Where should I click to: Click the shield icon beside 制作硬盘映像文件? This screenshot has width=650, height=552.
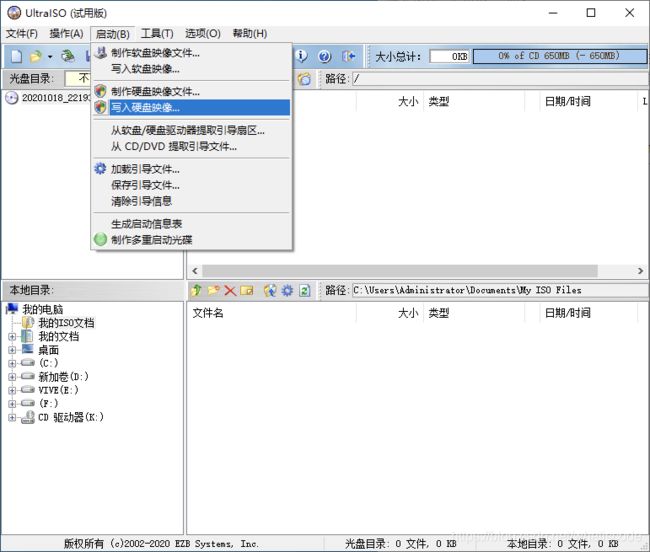(x=100, y=91)
